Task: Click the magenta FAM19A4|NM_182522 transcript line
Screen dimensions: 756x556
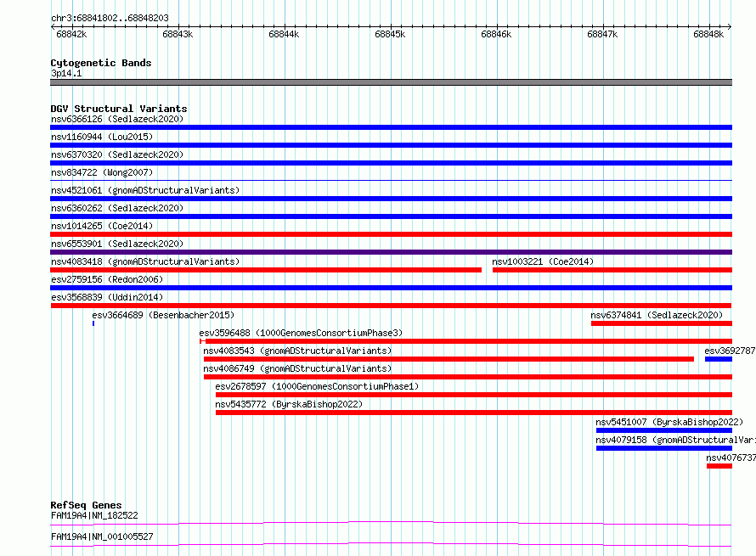Action: (x=391, y=523)
